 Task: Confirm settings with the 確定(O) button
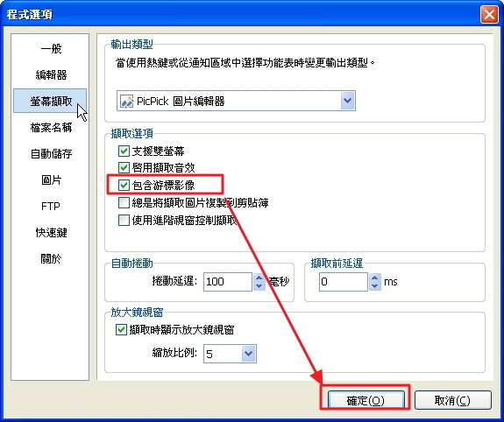click(x=366, y=400)
